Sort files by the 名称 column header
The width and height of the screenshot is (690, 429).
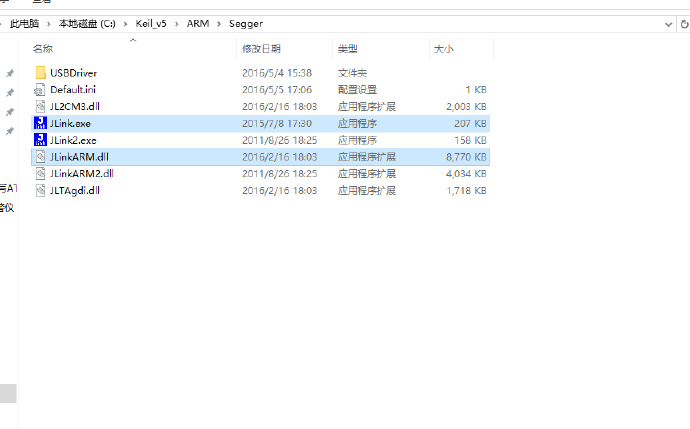click(x=43, y=49)
